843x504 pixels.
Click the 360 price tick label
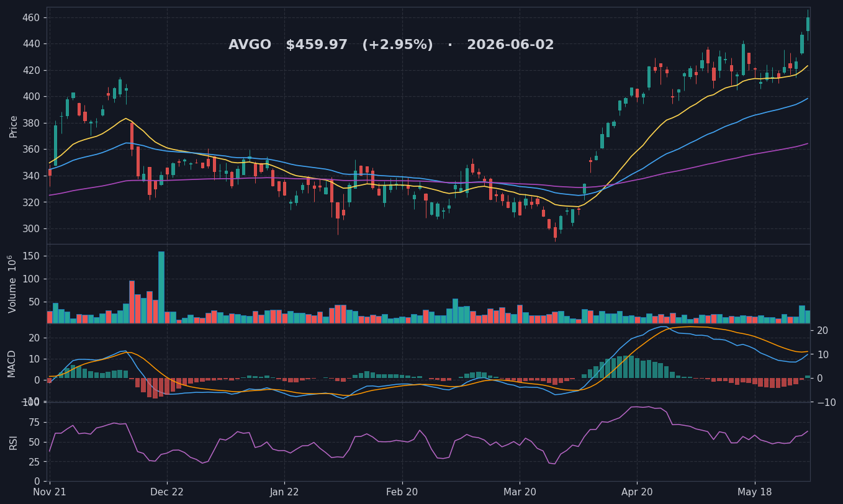pos(30,150)
